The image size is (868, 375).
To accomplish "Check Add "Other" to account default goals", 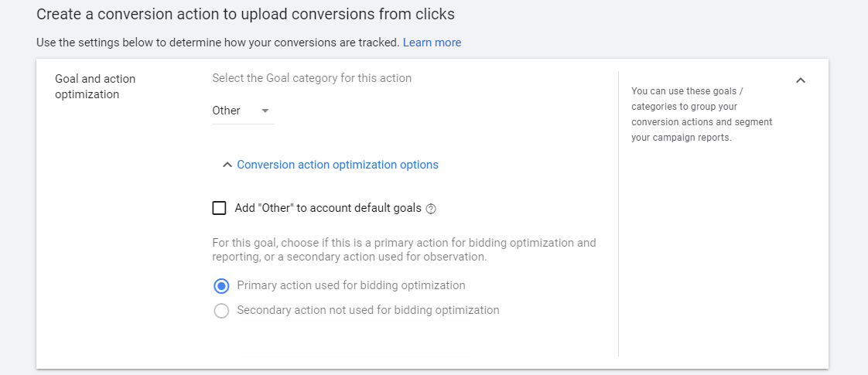I will 220,208.
